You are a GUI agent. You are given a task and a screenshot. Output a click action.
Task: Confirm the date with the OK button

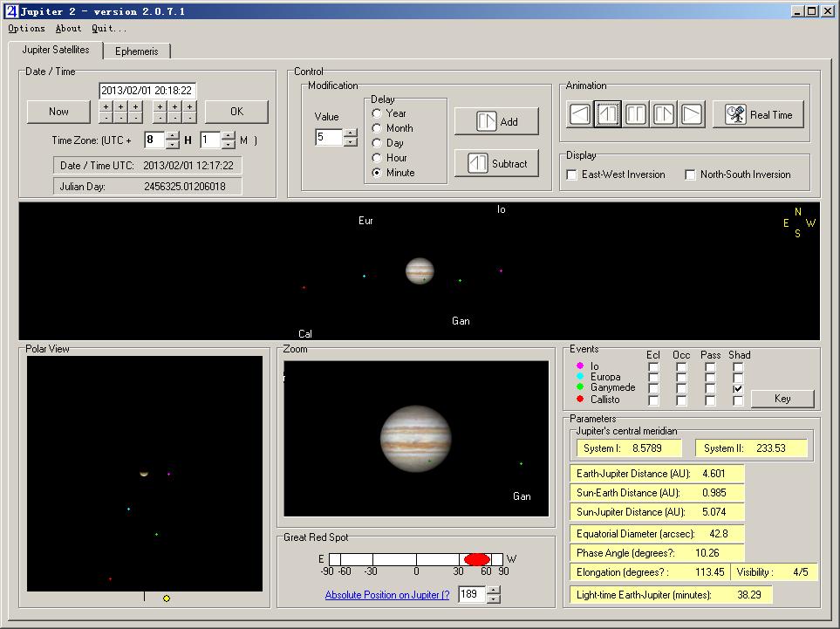(x=236, y=112)
